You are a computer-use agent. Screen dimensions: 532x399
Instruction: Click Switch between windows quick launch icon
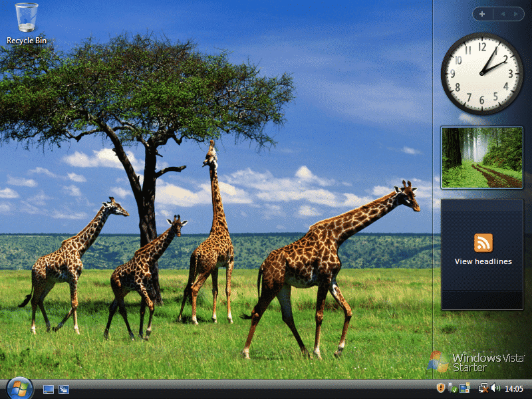coord(64,389)
